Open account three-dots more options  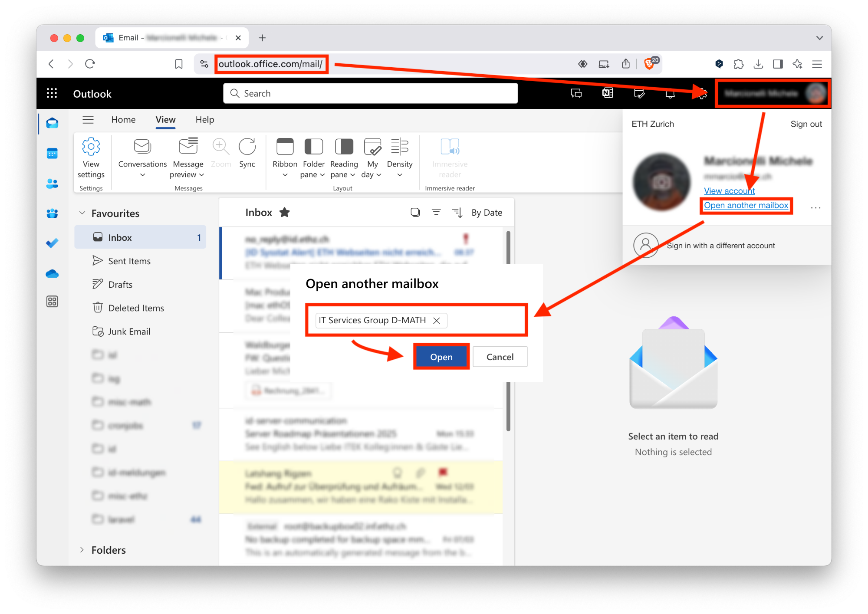[x=815, y=208]
